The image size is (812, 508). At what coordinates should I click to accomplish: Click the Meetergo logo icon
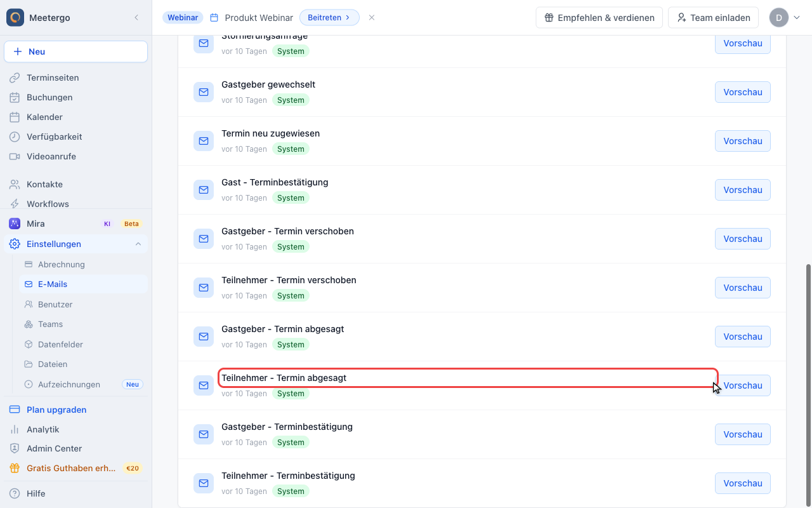tap(15, 18)
